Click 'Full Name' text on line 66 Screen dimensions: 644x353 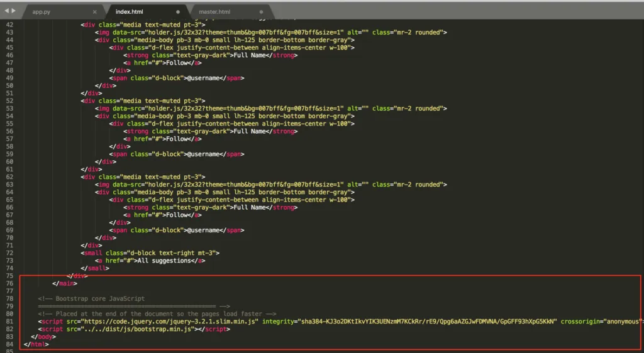(250, 208)
